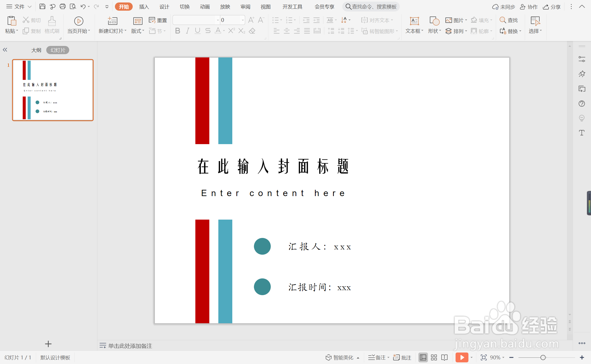Click the Clear Formatting eraser icon

pos(252,31)
